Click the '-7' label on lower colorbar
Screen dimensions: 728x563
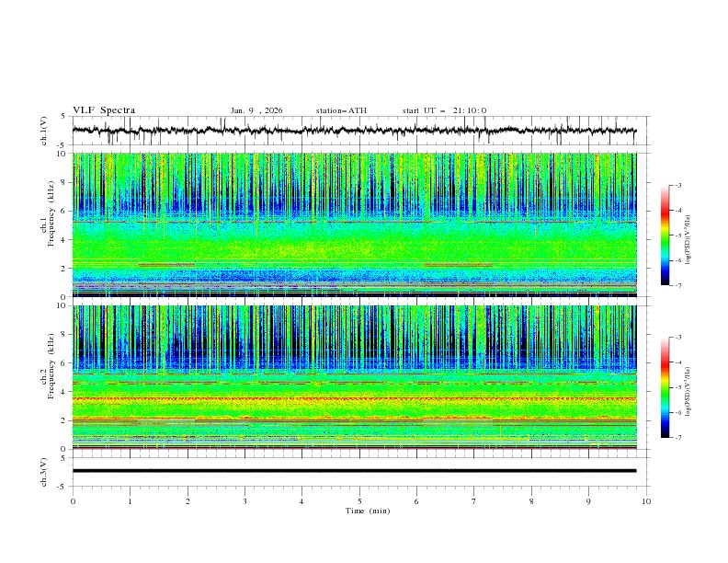tap(677, 437)
